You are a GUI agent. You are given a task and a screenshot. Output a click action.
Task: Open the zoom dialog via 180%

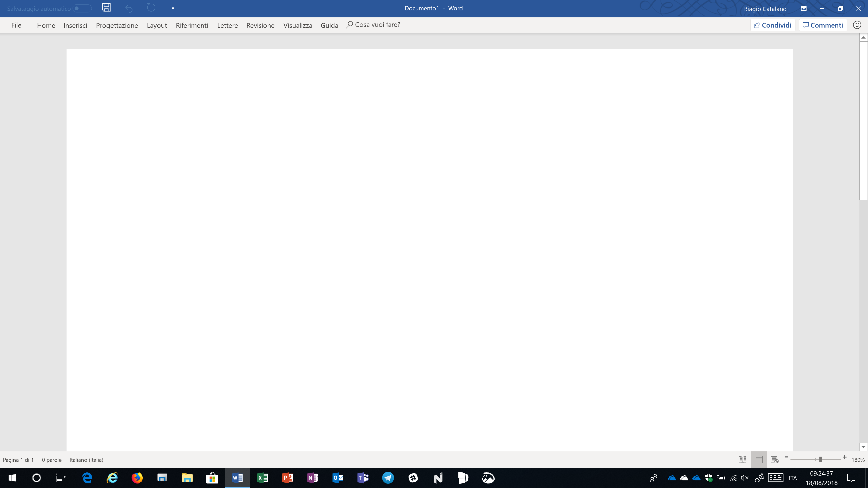click(858, 460)
